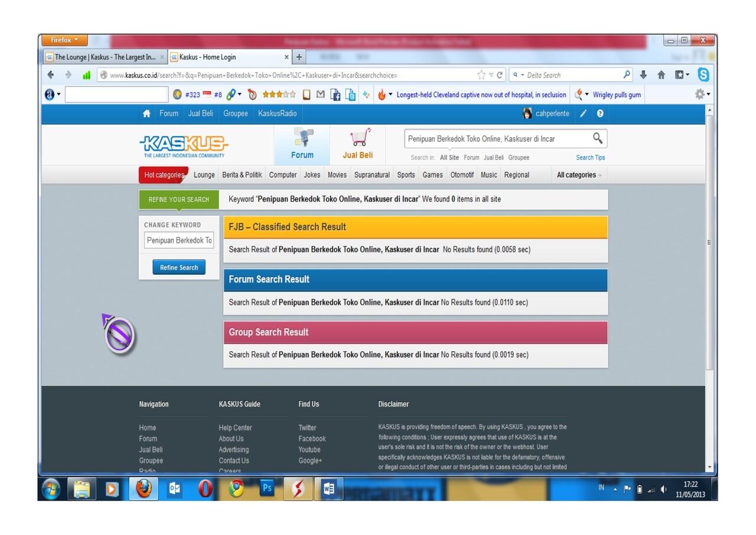The height and width of the screenshot is (535, 756).
Task: Open Longest-held Cleveland captive news headline
Action: click(481, 95)
